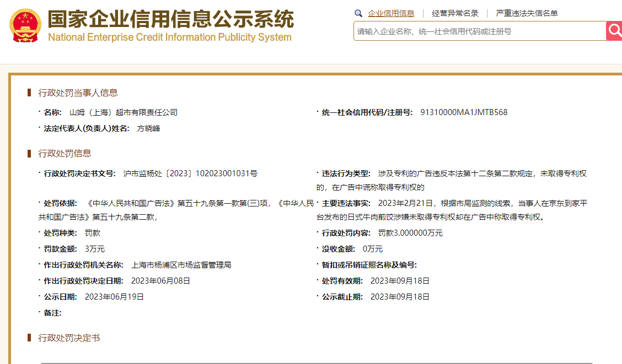Click the 行政处罚决定书 section header
The height and width of the screenshot is (364, 622).
[69, 338]
